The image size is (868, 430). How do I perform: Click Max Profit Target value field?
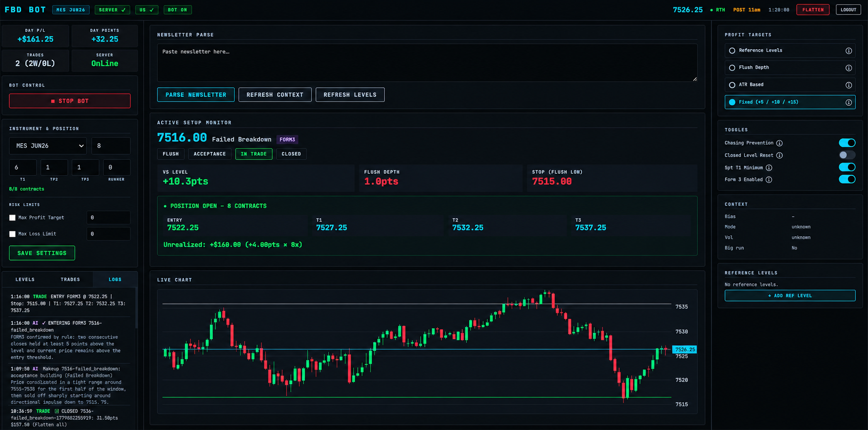click(108, 218)
